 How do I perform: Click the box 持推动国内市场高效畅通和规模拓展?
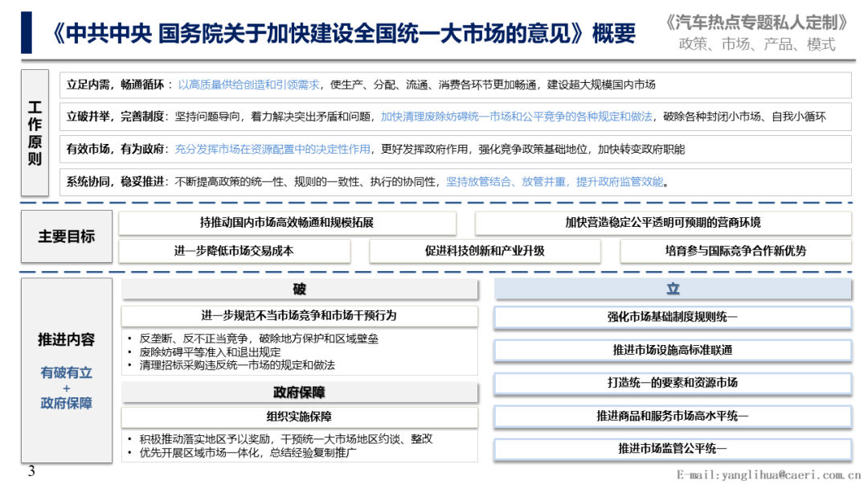[287, 223]
